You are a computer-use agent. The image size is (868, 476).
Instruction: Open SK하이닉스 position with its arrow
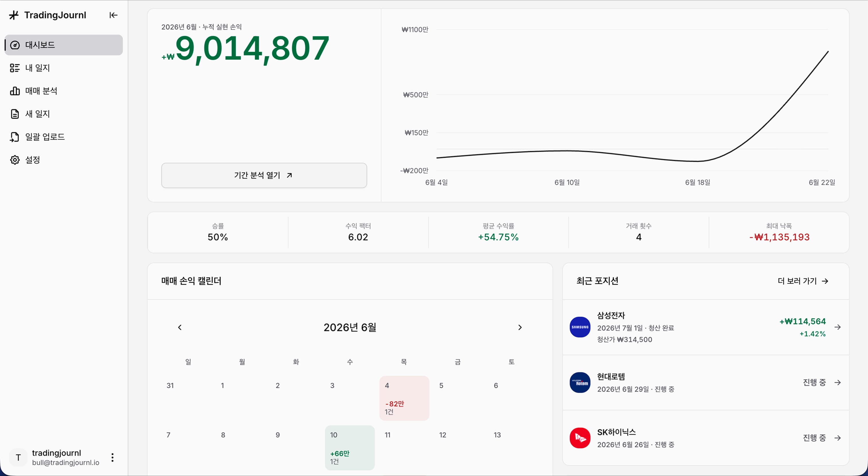click(838, 438)
